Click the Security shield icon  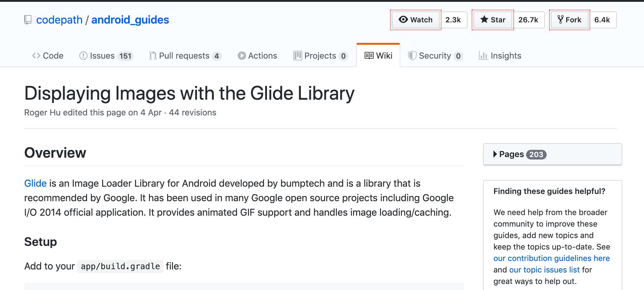[412, 56]
